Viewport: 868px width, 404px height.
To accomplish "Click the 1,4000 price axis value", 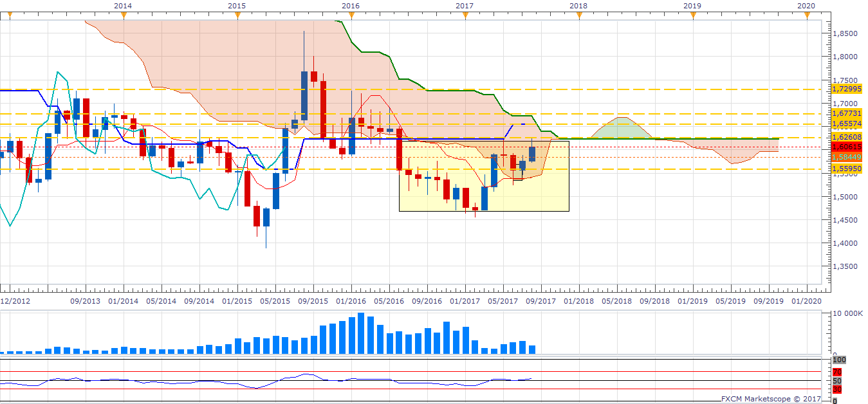I will pyautogui.click(x=845, y=243).
